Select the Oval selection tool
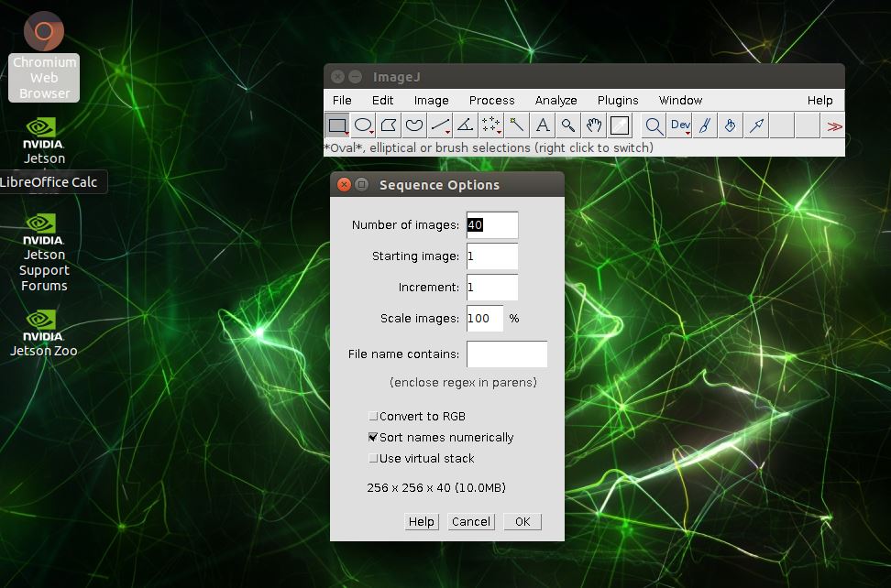Viewport: 891px width, 588px height. pyautogui.click(x=364, y=125)
